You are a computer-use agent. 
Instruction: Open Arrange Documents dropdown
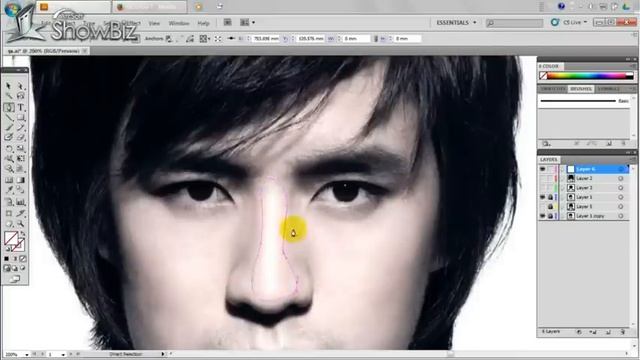point(247,22)
